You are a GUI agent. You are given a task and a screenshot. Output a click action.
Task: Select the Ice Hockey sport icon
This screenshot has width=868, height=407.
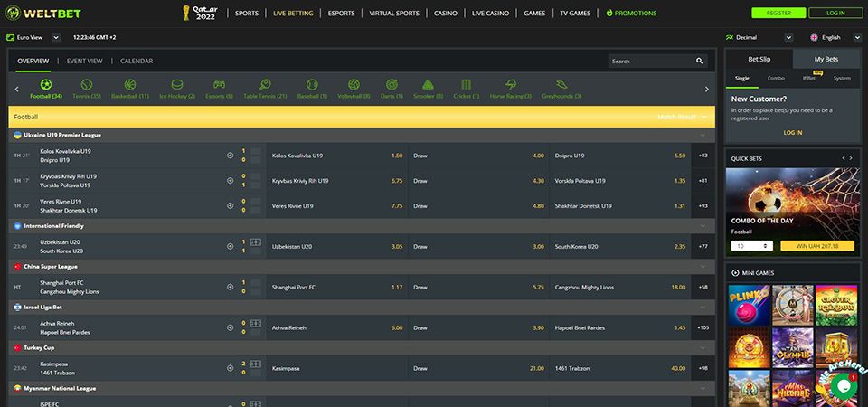click(177, 85)
